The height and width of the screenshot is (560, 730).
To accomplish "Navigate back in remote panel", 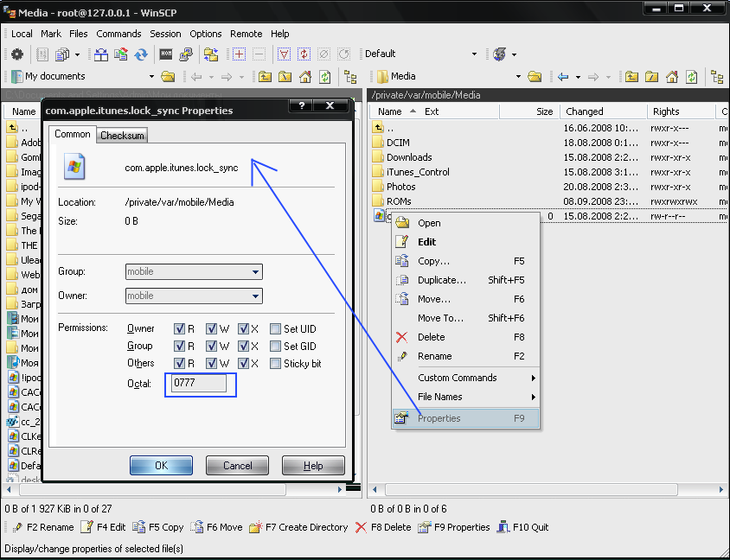I will [x=563, y=77].
